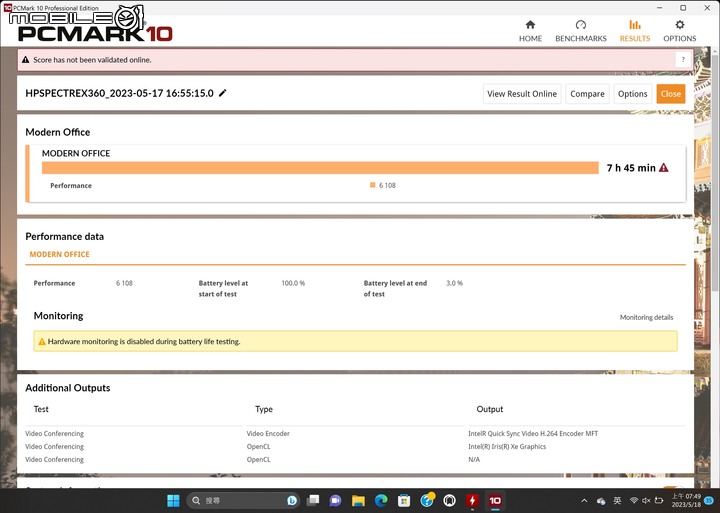Screen dimensions: 720x513
Task: Open the round white-logo app on taskbar
Action: [x=450, y=501]
